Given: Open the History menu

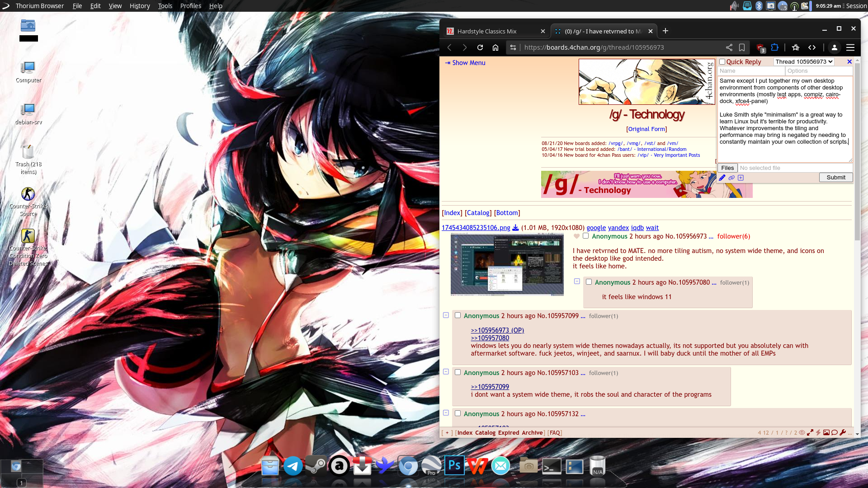Looking at the screenshot, I should click(x=139, y=6).
